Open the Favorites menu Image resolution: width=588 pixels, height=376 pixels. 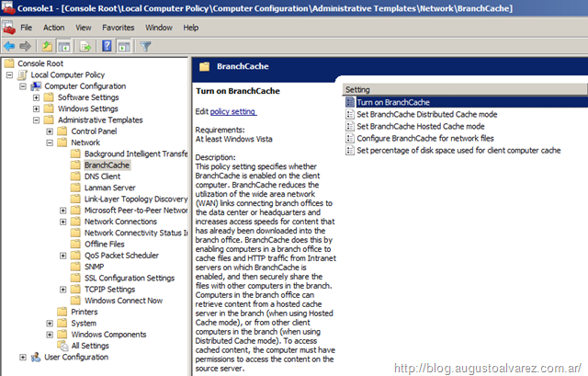(118, 28)
